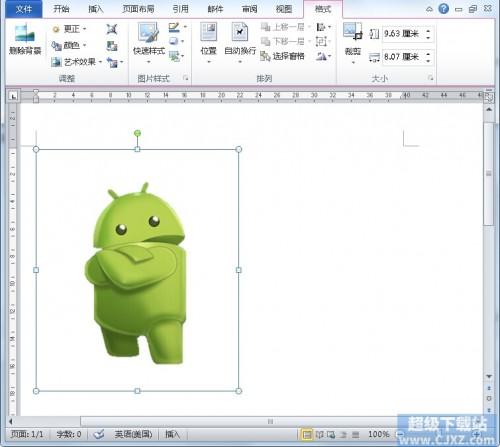500x447 pixels.
Task: Open the 选择窗格 selection pane
Action: pyautogui.click(x=283, y=56)
